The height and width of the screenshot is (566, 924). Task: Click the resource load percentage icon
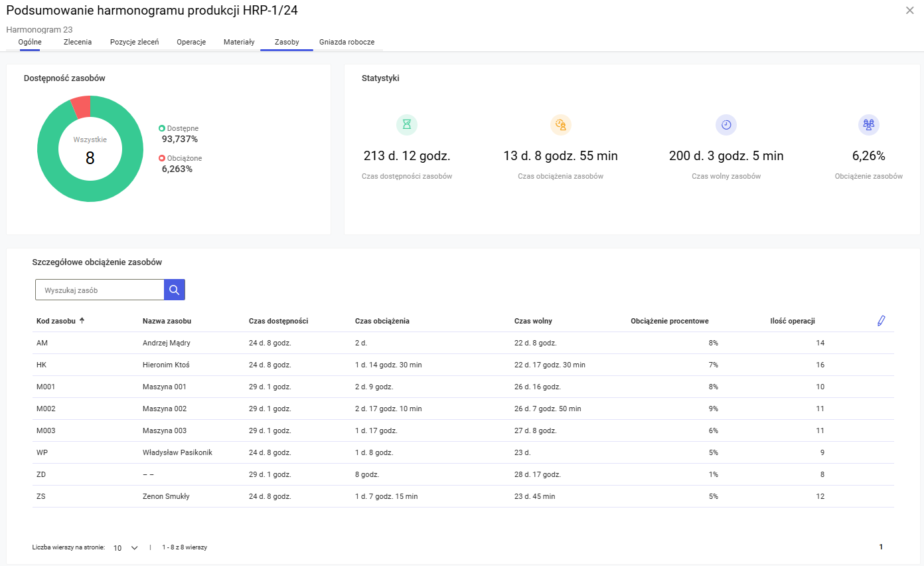point(868,124)
